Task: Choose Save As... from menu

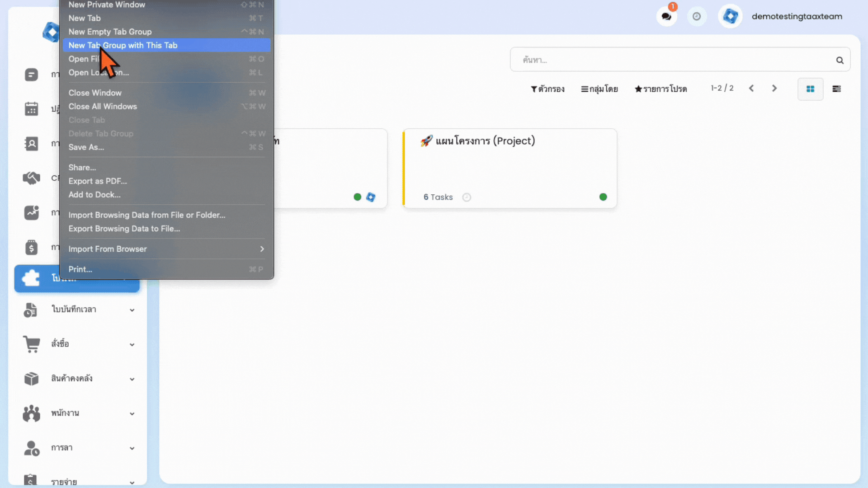Action: pyautogui.click(x=166, y=147)
